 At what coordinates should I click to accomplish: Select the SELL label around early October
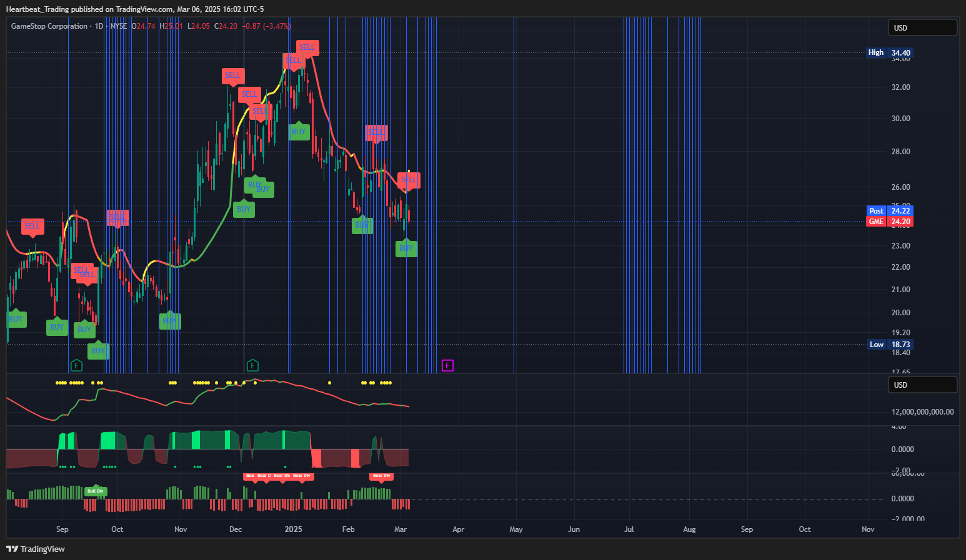point(117,217)
